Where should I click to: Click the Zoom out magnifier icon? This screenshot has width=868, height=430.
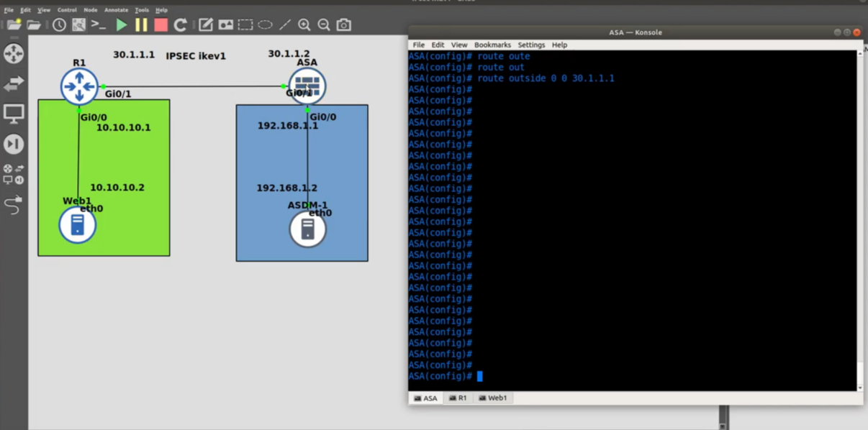pyautogui.click(x=324, y=25)
